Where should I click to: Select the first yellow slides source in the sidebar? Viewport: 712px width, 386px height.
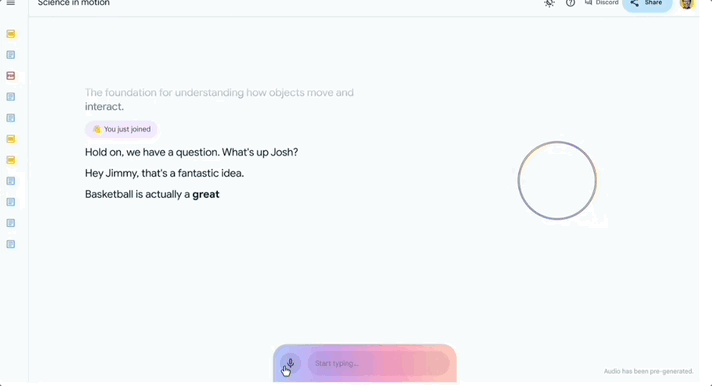tap(11, 34)
